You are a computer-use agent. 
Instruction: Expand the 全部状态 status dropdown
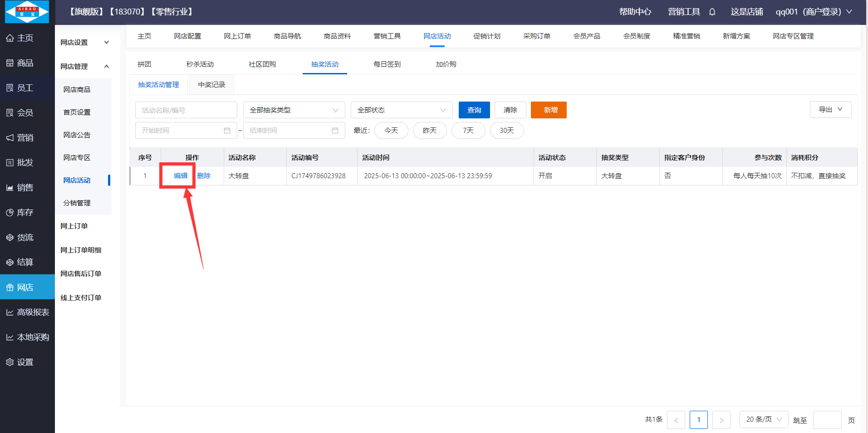(x=402, y=110)
